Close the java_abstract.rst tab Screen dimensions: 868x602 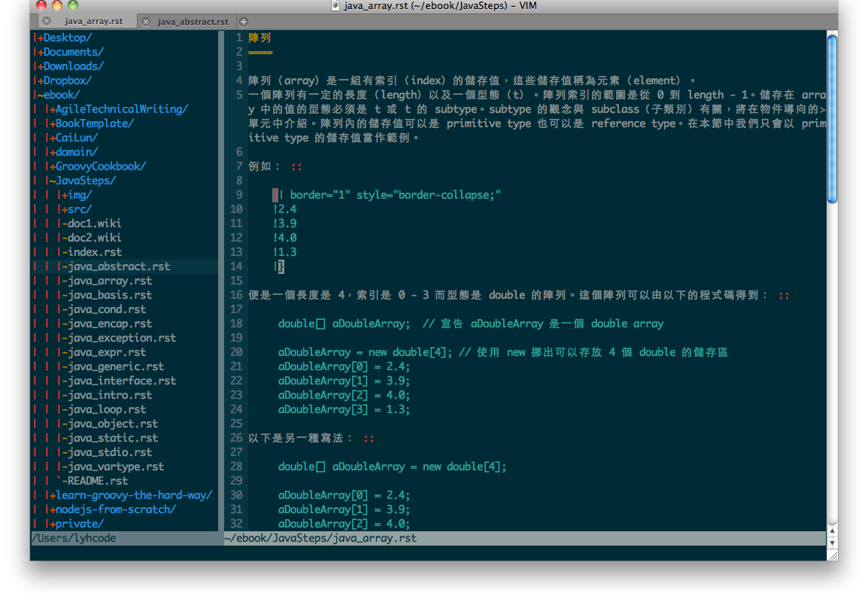(146, 22)
